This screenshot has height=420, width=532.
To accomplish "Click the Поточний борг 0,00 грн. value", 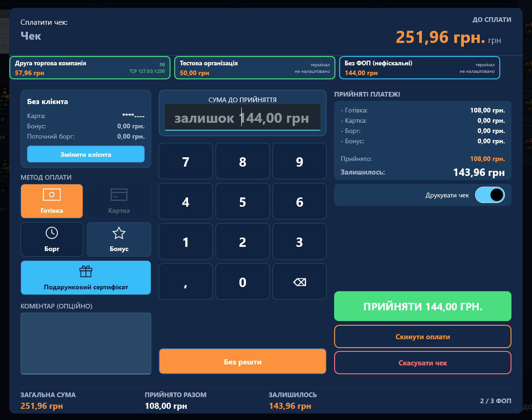I will 131,136.
